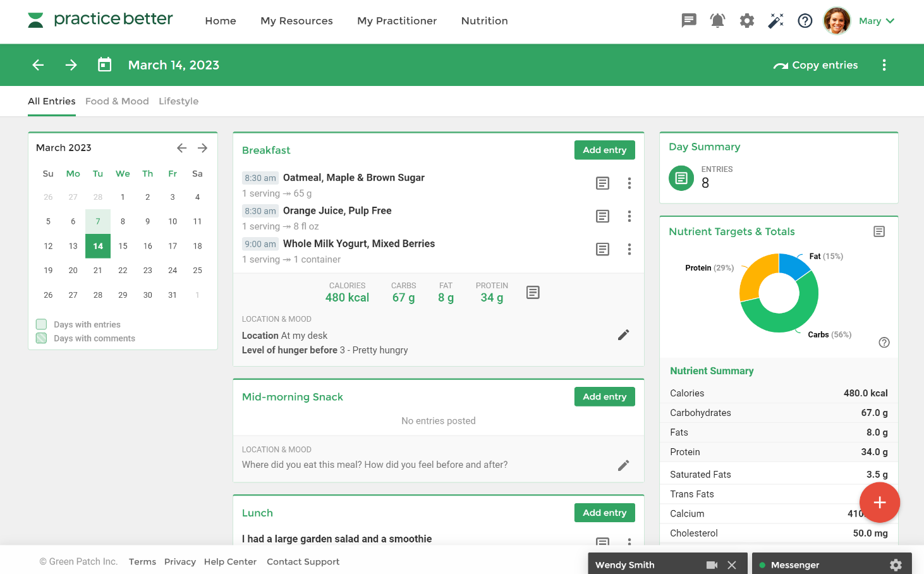
Task: Open the notifications bell icon
Action: tap(717, 21)
